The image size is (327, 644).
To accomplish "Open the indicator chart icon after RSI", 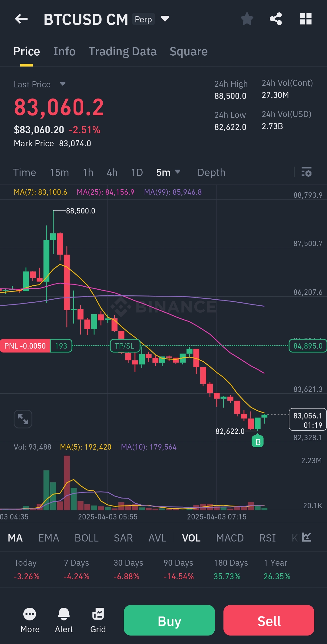I will tap(306, 538).
